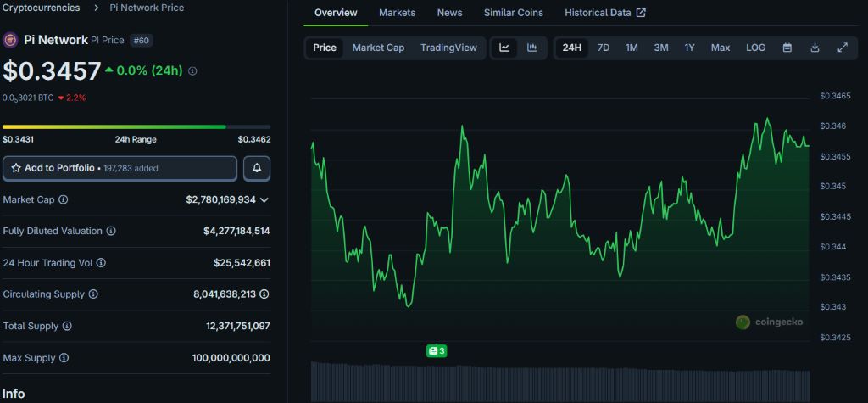Image resolution: width=868 pixels, height=403 pixels.
Task: Click the $0.346 y-axis label
Action: tap(832, 126)
